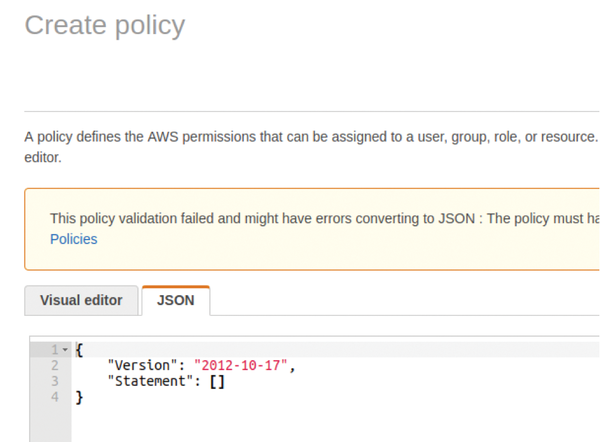This screenshot has width=600, height=442.
Task: Collapse the JSON block with line 1 fold arrow
Action: pyautogui.click(x=65, y=350)
